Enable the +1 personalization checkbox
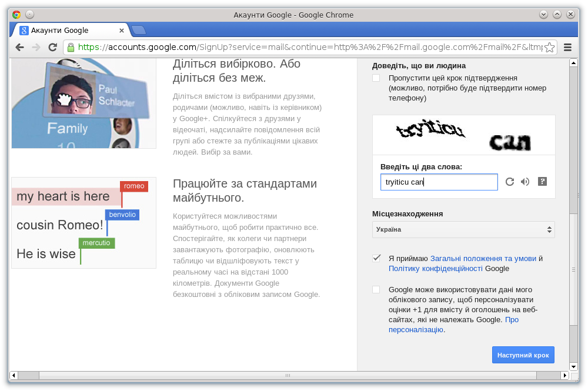This screenshot has width=588, height=391. click(x=376, y=290)
